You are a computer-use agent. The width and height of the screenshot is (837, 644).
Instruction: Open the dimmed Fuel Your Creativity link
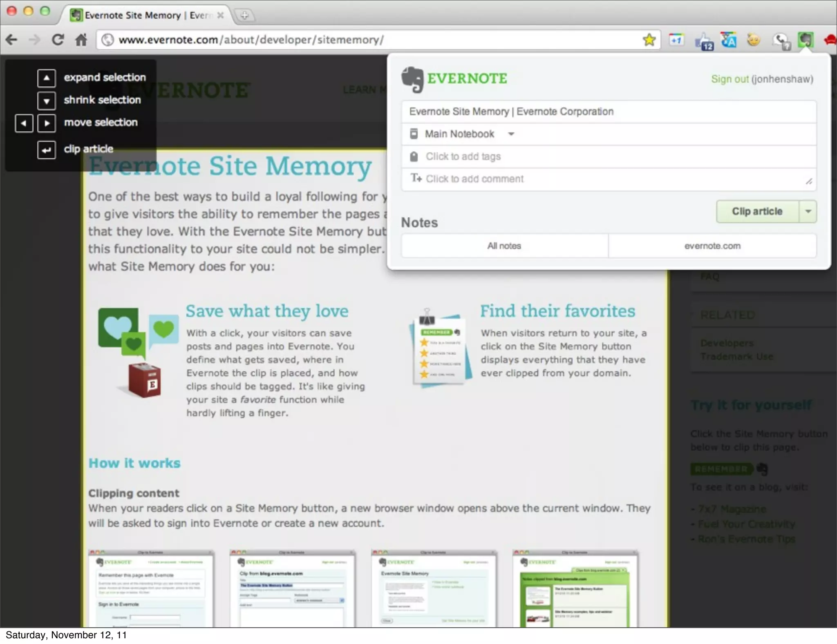[747, 524]
